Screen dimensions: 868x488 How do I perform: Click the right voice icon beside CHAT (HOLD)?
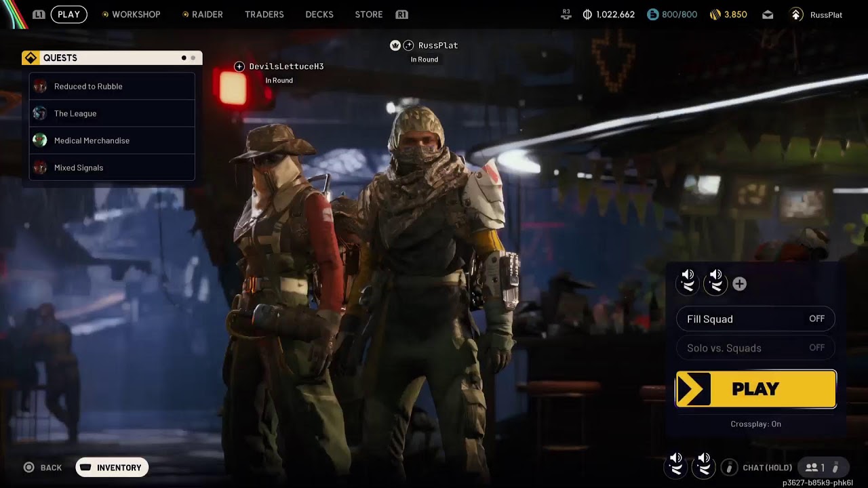(x=704, y=465)
